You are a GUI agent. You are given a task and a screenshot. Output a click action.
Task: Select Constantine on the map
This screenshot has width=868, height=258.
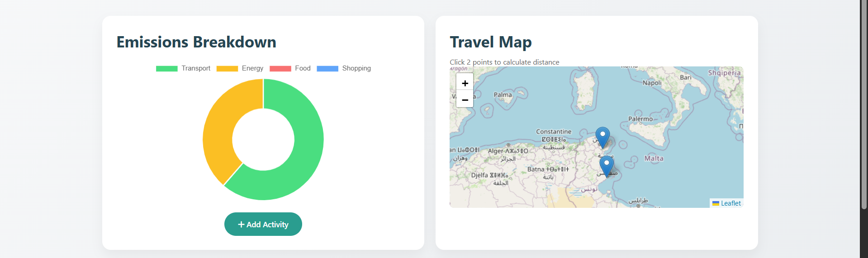554,131
